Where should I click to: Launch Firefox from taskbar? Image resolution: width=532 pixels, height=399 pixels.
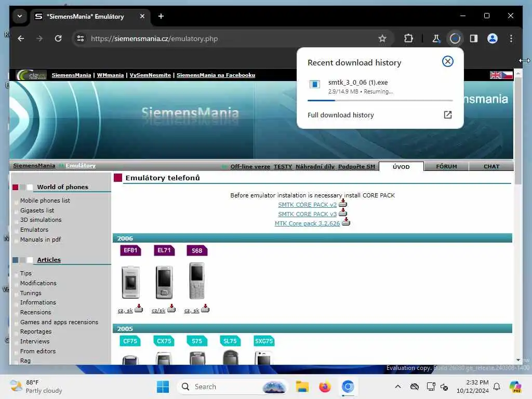point(325,387)
